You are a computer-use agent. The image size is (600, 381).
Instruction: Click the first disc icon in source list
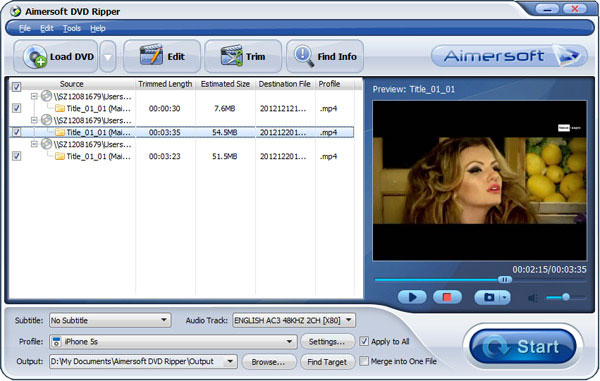click(x=46, y=96)
